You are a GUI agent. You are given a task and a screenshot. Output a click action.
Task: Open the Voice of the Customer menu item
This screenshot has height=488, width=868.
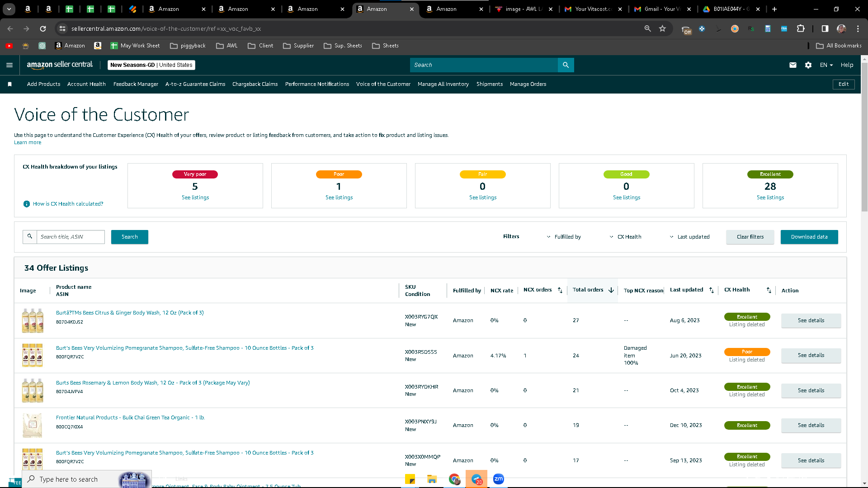(383, 84)
